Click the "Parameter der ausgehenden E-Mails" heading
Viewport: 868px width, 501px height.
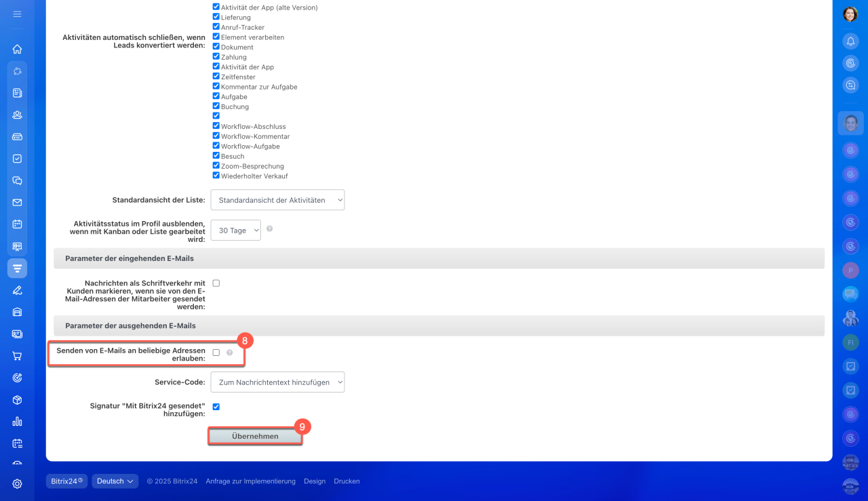click(x=130, y=326)
